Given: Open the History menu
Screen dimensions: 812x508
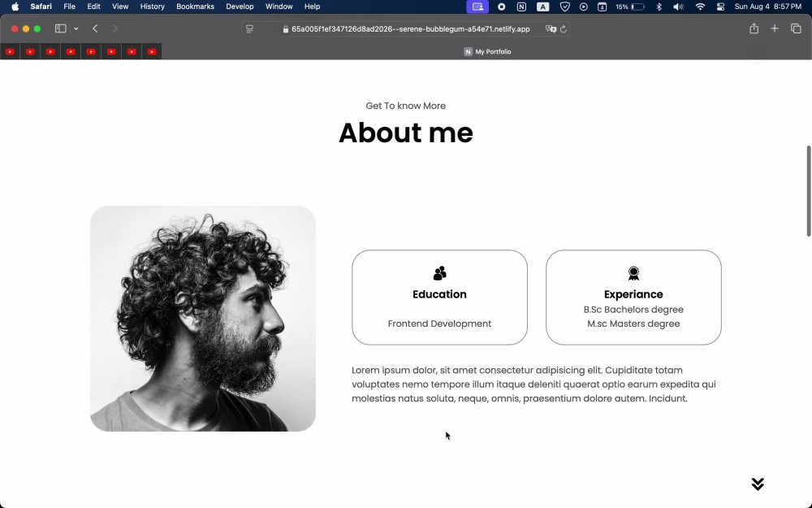Looking at the screenshot, I should pos(153,7).
